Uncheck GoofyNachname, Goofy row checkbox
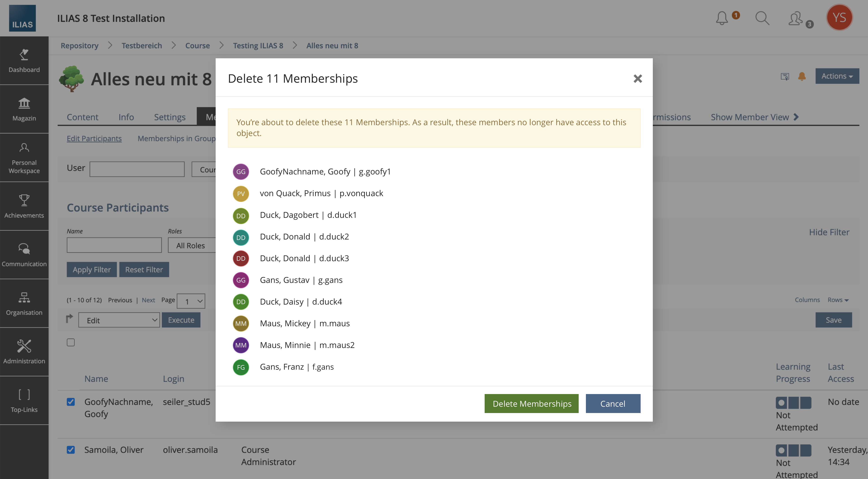 click(71, 402)
